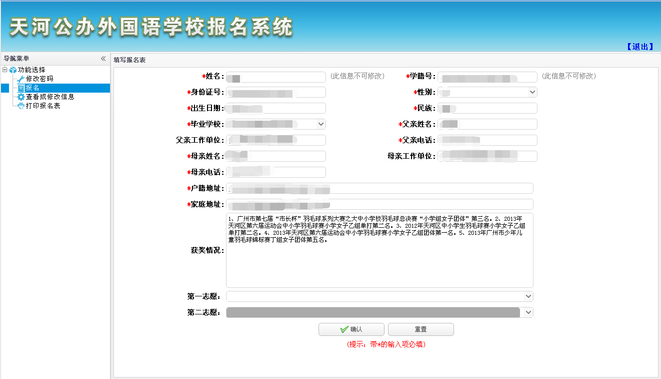Collapse the 导航菜单 side panel
This screenshot has width=661, height=379.
tap(103, 59)
